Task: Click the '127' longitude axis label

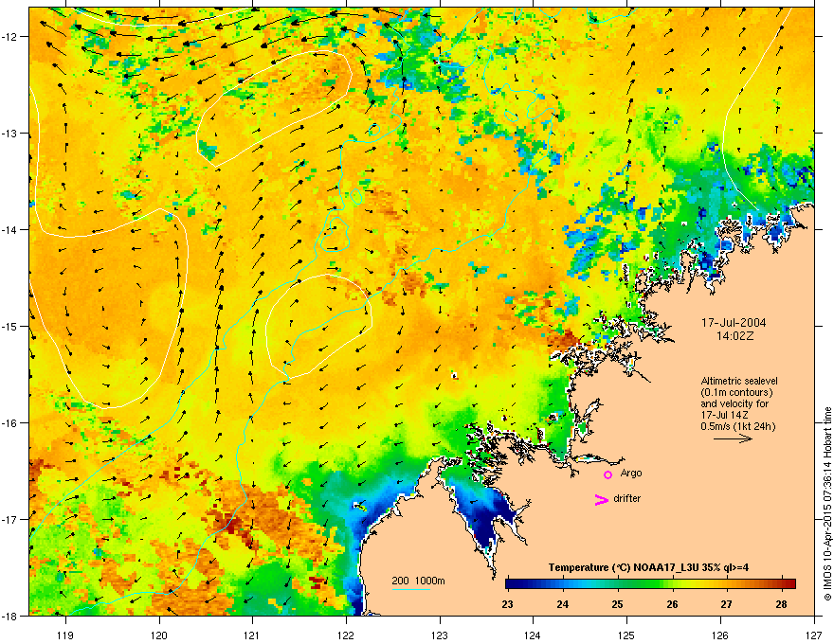Action: 814,635
